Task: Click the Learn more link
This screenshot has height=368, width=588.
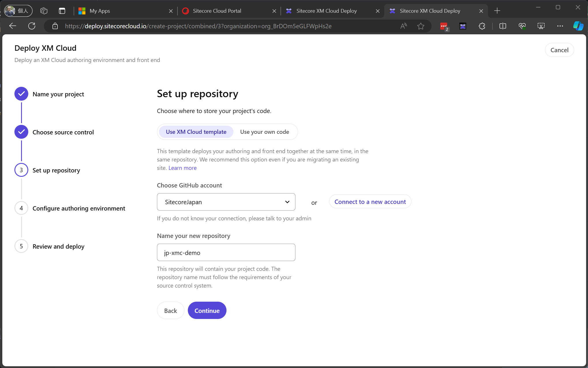Action: pyautogui.click(x=182, y=168)
